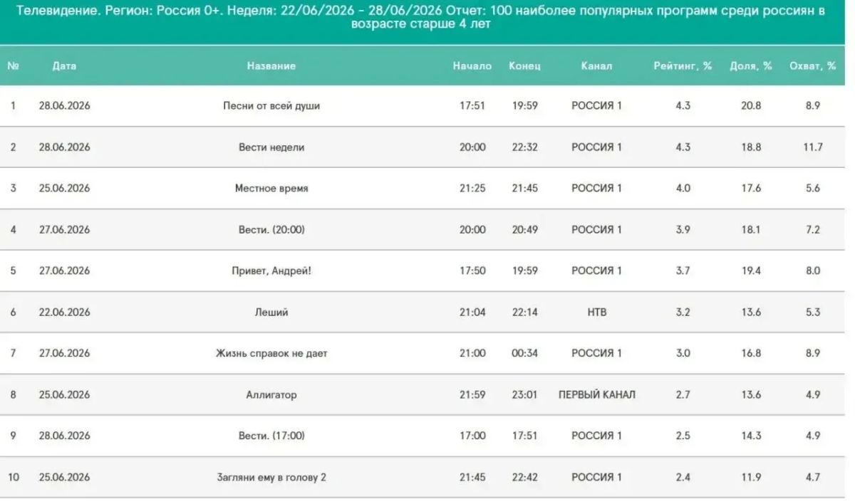Select end time 22:14 in Леший row

click(524, 312)
